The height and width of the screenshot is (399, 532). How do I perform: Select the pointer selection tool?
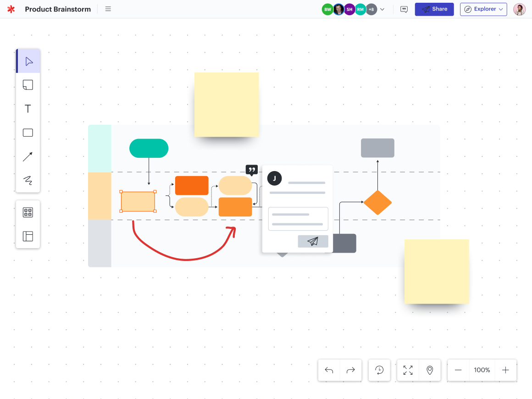[28, 61]
